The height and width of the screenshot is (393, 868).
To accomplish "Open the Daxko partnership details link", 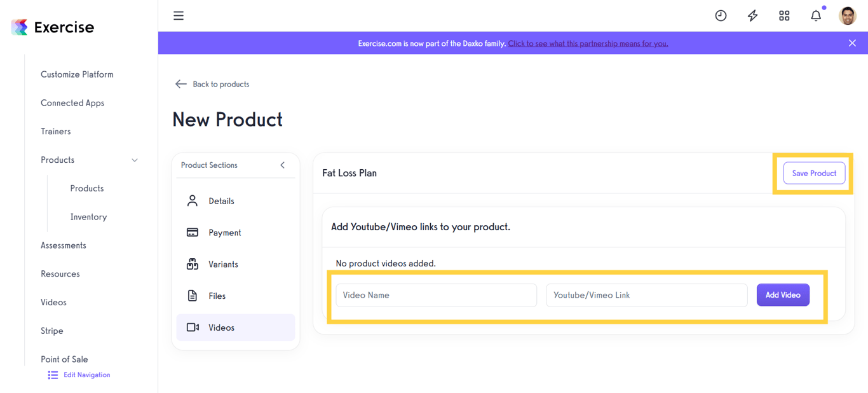I will pyautogui.click(x=587, y=43).
